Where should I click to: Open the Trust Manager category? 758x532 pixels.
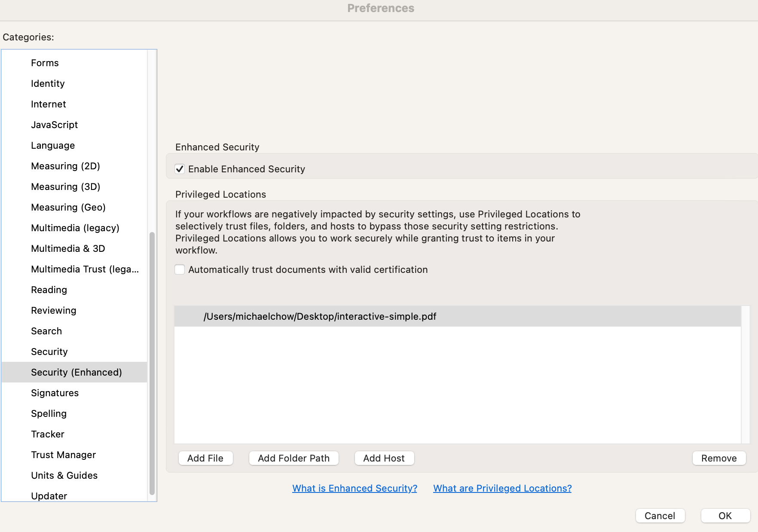tap(63, 455)
